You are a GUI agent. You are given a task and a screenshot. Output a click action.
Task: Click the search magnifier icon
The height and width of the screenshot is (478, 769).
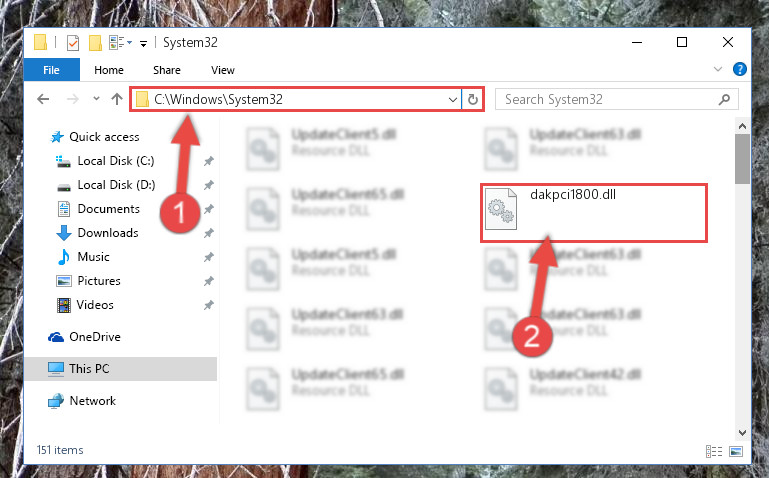[724, 100]
